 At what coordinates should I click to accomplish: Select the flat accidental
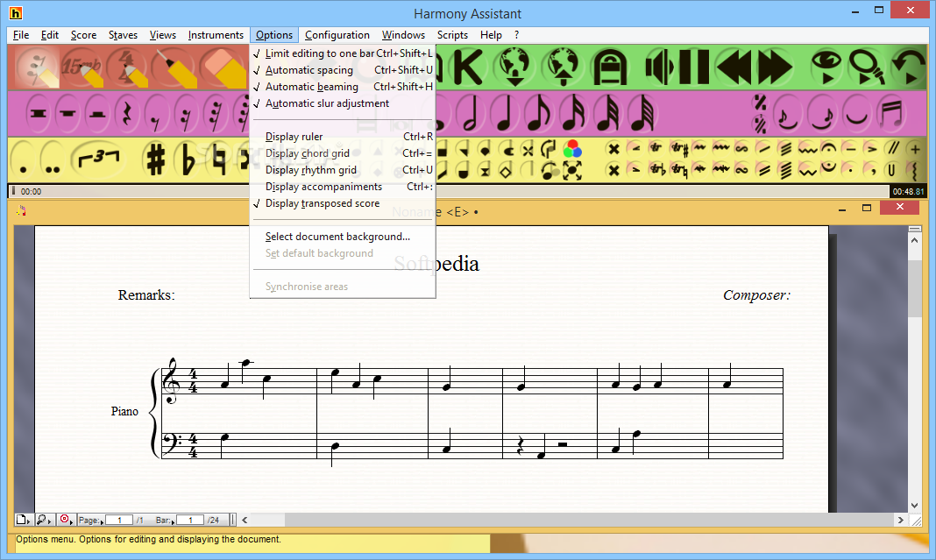188,160
